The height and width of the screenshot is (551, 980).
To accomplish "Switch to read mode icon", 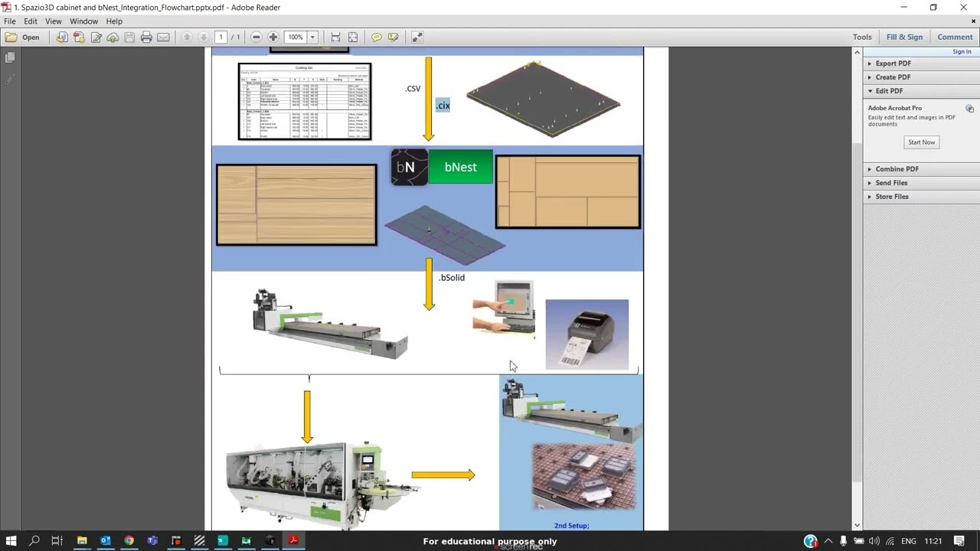I will (417, 37).
